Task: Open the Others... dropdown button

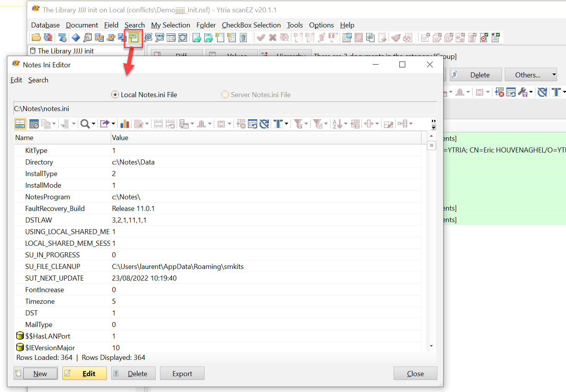Action: [x=530, y=75]
